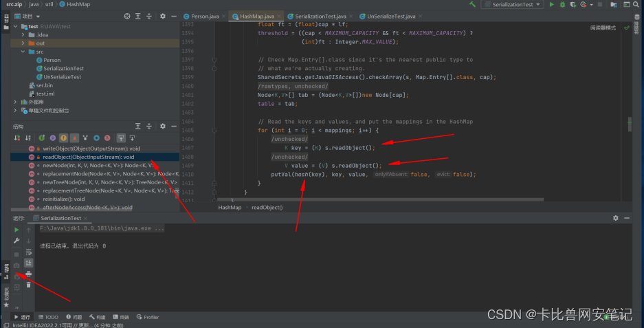Toggle soft-wrap in Run console
The height and width of the screenshot is (328, 644).
[x=28, y=252]
